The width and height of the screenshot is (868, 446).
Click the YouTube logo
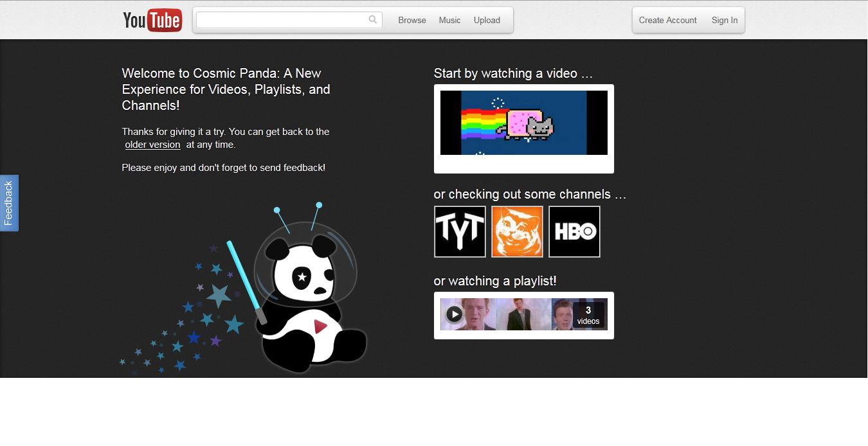[152, 21]
